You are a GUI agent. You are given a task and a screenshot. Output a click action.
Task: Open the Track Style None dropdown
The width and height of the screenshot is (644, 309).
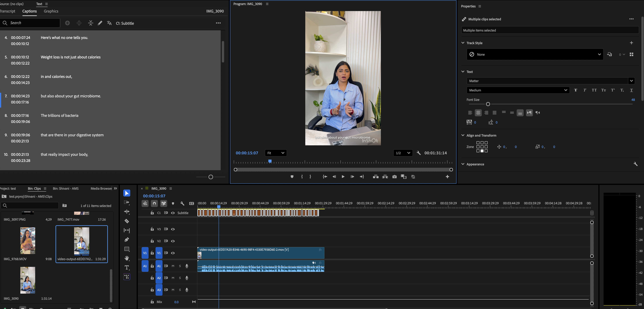click(535, 55)
